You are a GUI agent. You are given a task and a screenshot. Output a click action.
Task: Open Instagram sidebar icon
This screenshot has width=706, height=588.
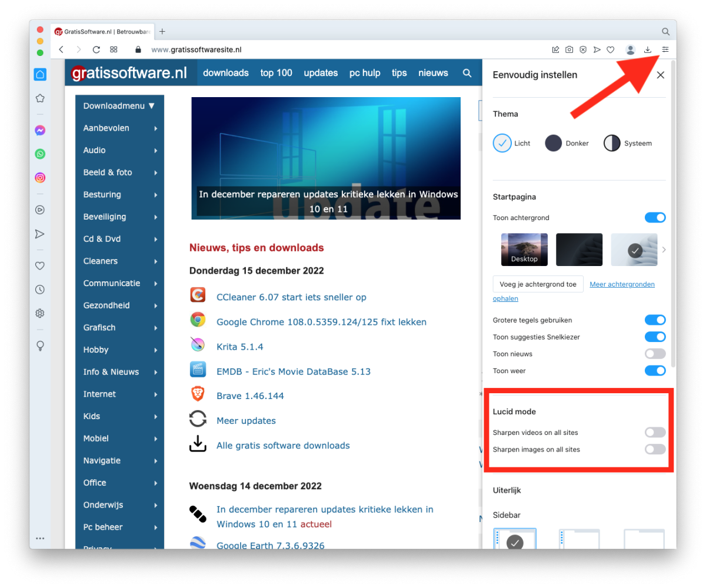coord(40,178)
